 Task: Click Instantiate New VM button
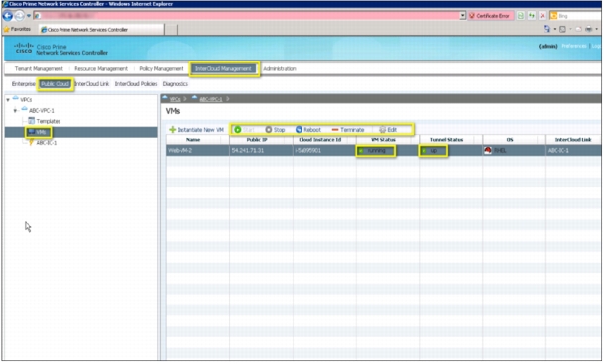tap(196, 130)
